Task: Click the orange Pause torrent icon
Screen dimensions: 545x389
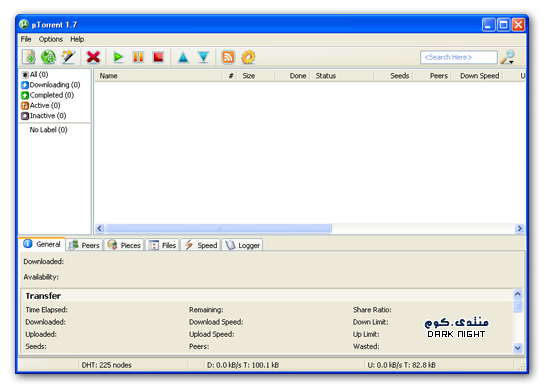Action: point(138,57)
